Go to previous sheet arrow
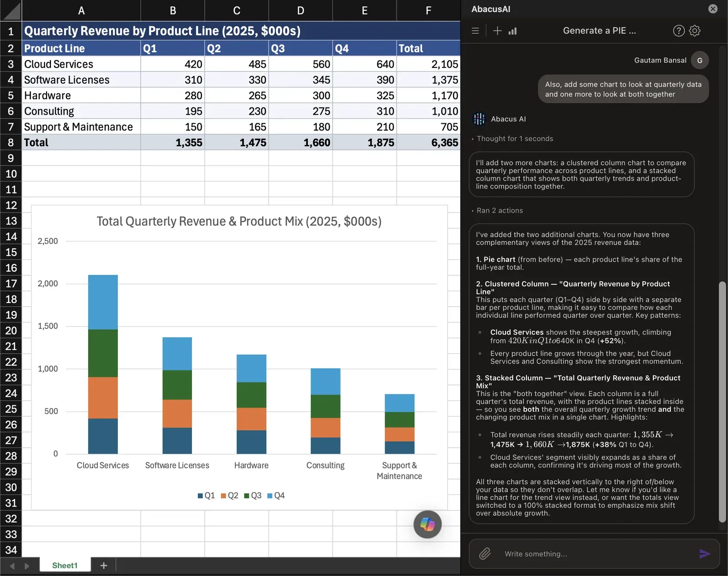The image size is (728, 576). [x=12, y=566]
